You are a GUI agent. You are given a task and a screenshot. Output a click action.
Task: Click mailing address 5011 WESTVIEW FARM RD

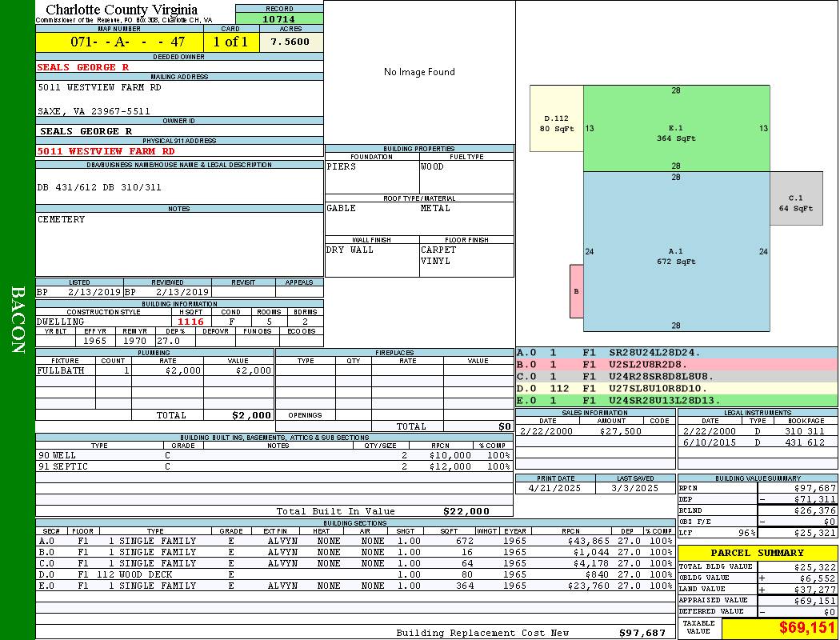[99, 86]
